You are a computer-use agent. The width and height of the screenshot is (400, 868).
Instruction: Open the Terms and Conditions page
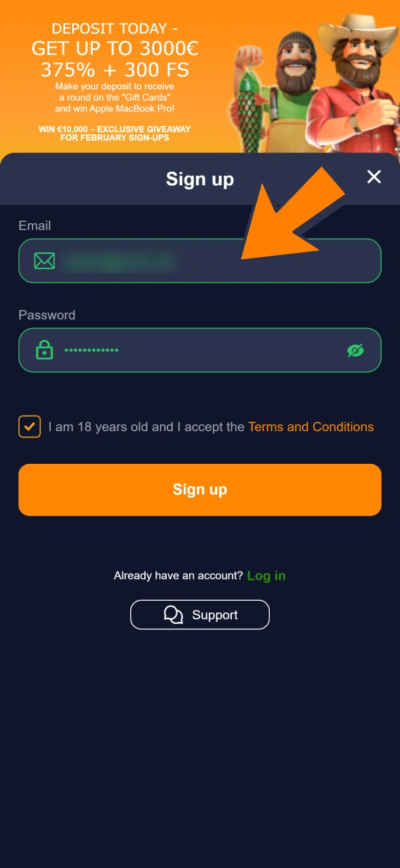(311, 427)
